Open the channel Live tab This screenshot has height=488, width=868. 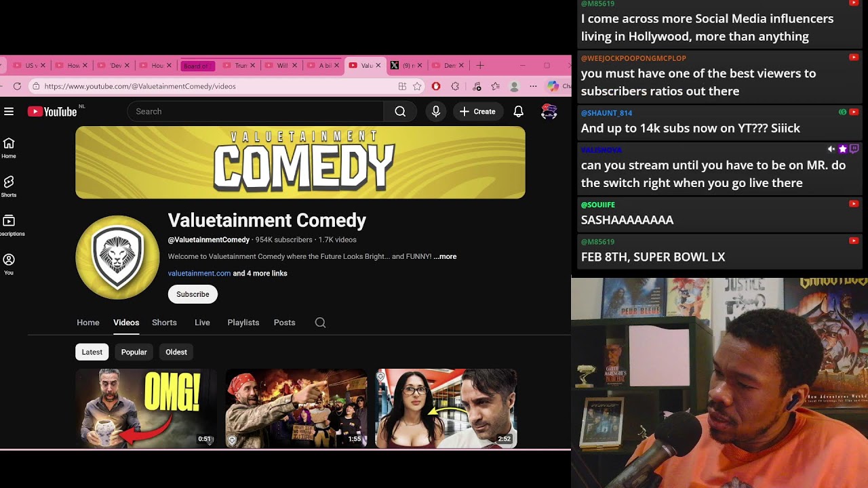tap(202, 323)
